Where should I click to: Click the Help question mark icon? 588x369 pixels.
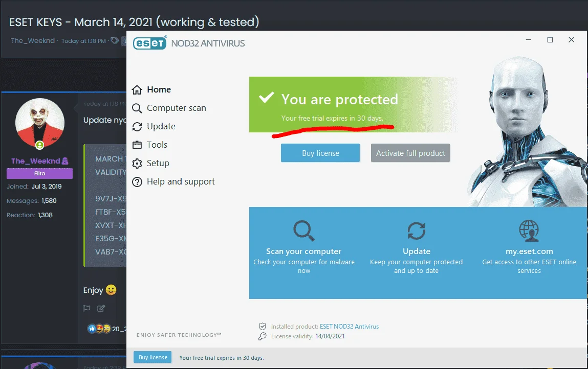tap(137, 182)
